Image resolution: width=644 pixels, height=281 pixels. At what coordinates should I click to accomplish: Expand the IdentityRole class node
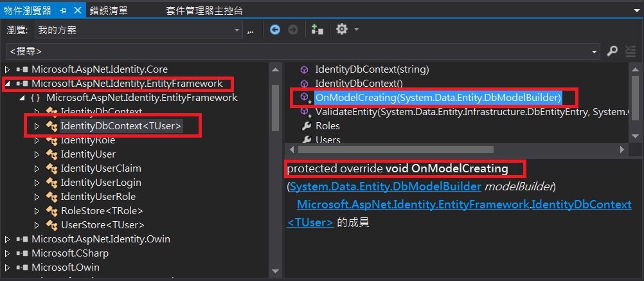pos(37,140)
